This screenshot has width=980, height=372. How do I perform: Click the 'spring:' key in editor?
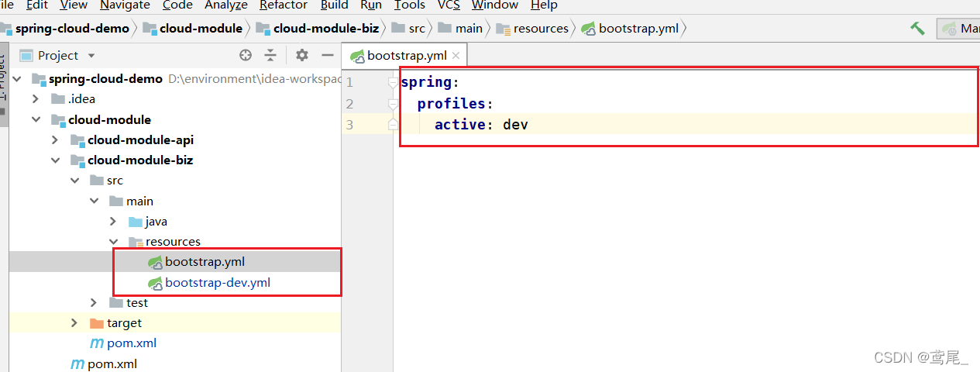(x=430, y=82)
